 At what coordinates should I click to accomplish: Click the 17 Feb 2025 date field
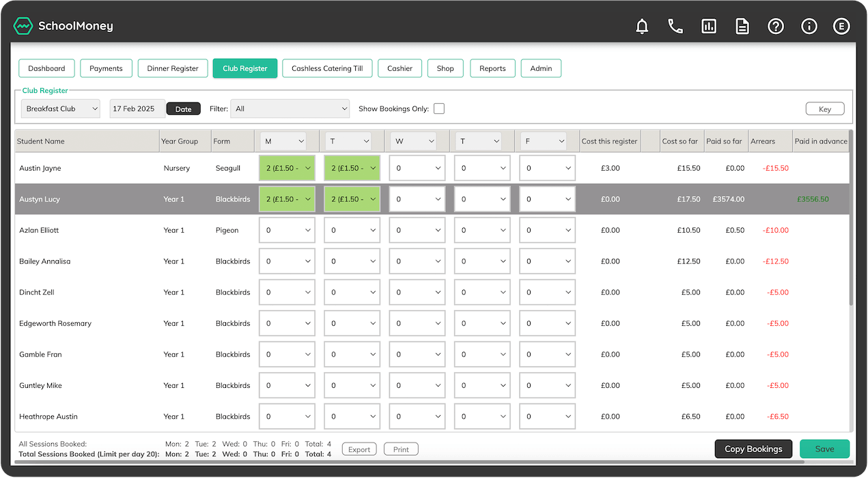click(137, 109)
